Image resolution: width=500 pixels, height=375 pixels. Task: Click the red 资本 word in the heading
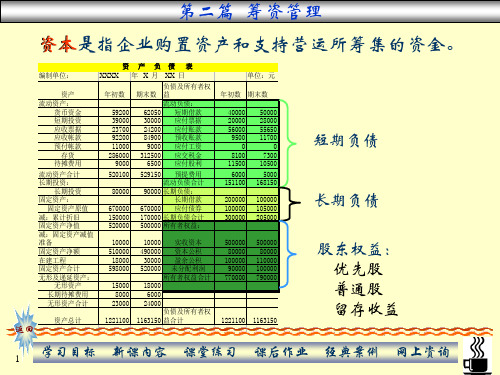coord(58,45)
